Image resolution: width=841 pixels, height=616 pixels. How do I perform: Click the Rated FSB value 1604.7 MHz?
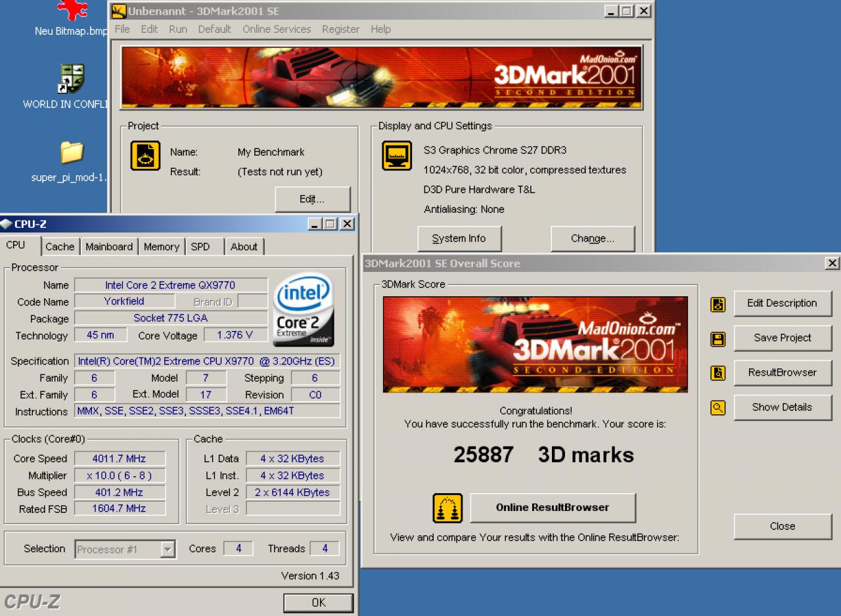click(x=120, y=508)
